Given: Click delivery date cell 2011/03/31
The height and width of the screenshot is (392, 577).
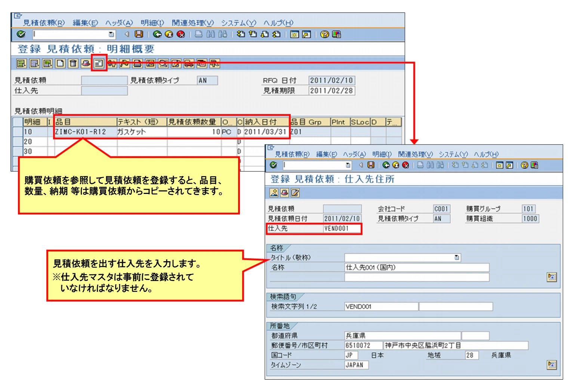Looking at the screenshot, I should click(266, 132).
